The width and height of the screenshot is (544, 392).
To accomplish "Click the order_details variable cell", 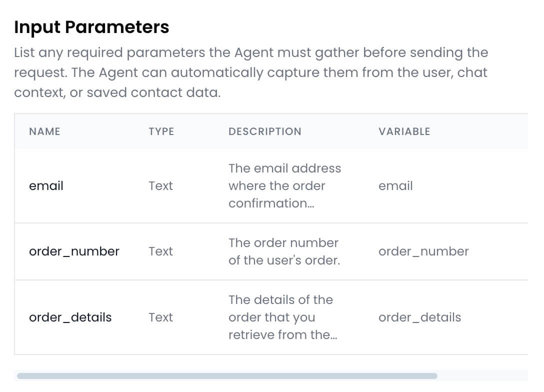I will pos(419,317).
